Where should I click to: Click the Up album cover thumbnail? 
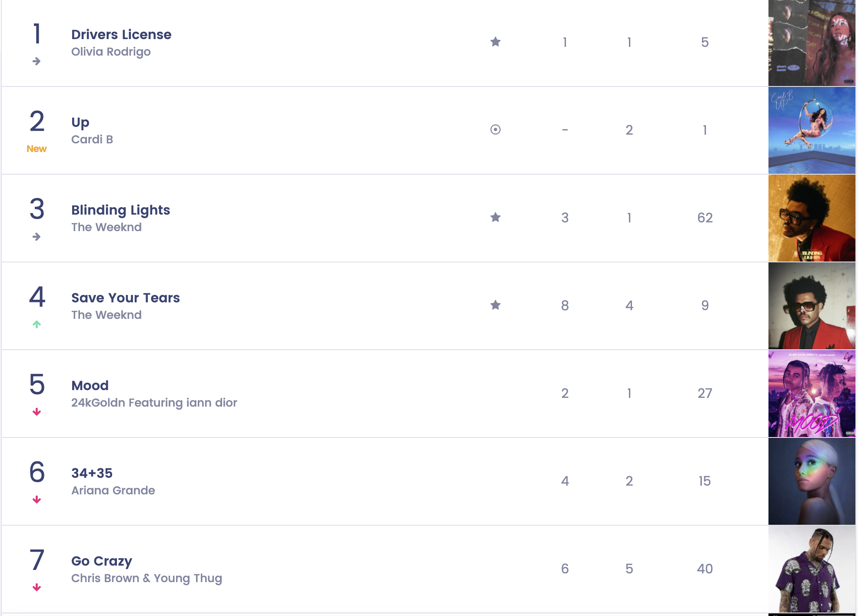812,130
